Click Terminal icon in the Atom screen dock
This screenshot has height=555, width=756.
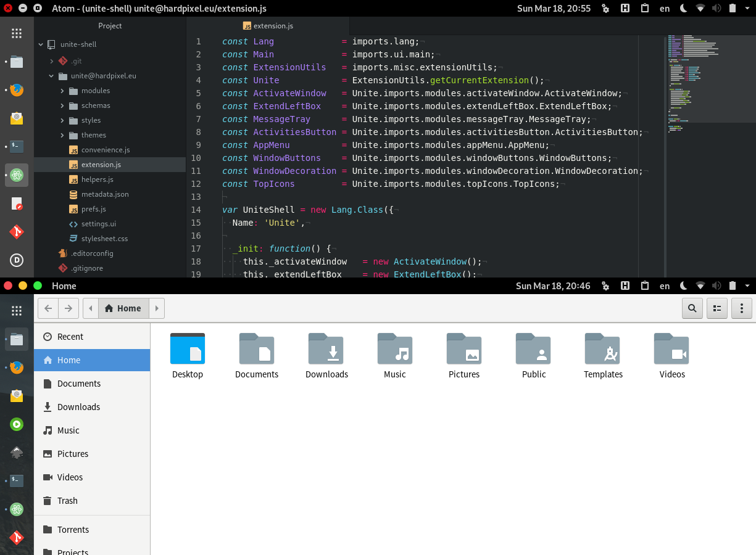point(17,147)
